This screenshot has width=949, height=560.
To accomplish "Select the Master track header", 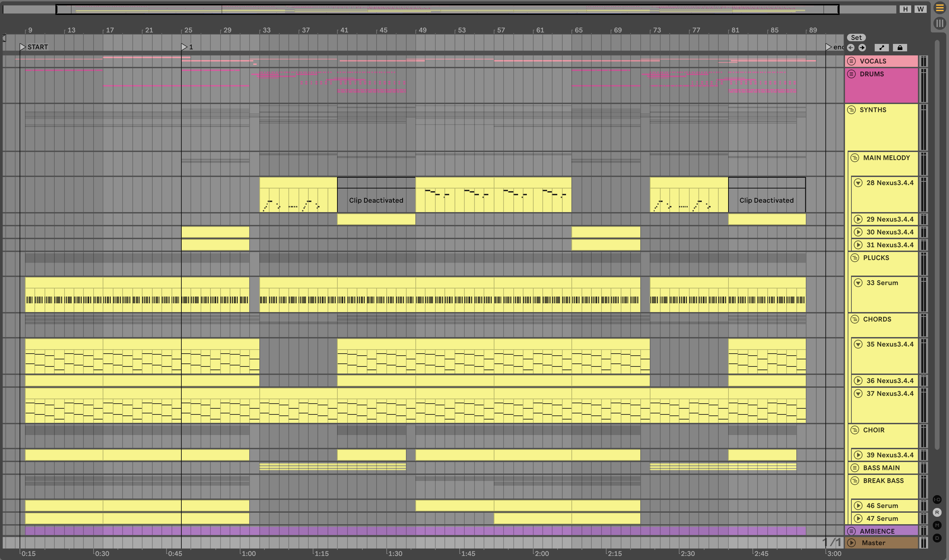I will [883, 543].
